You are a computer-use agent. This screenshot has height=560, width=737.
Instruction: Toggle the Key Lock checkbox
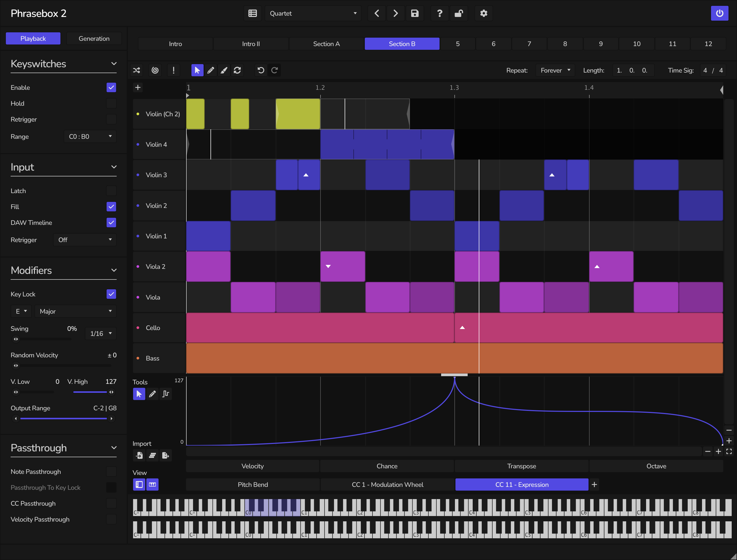point(111,294)
